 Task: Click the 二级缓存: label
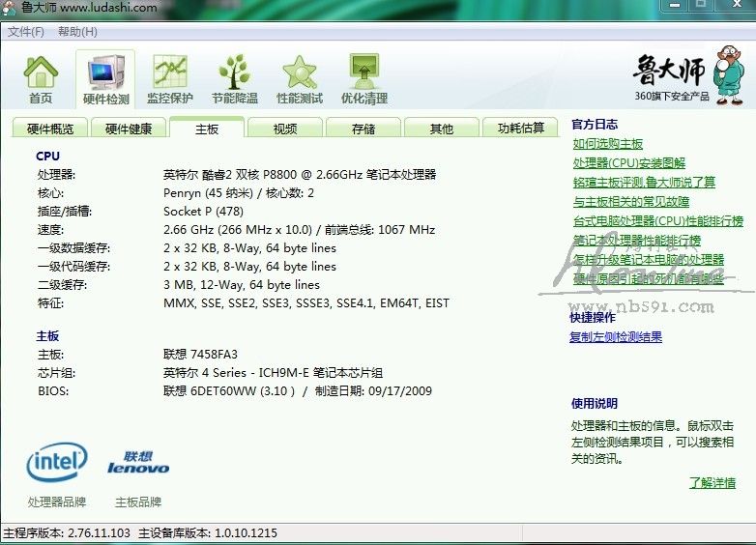[62, 285]
